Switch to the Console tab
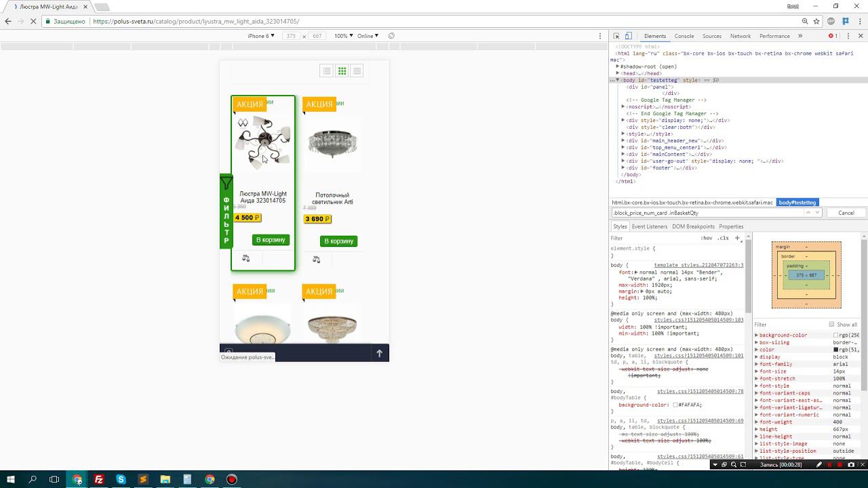Viewport: 868px width, 488px height. [684, 36]
